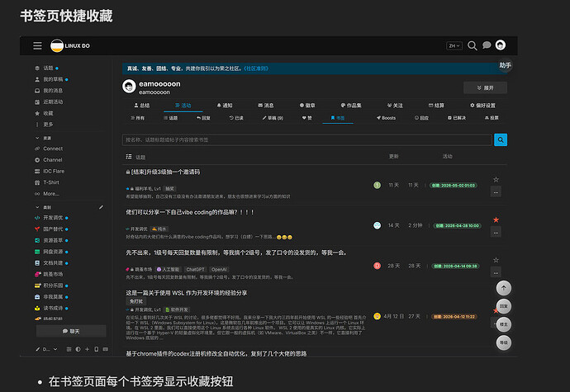Click the scroll-to-top arrow floating button
This screenshot has width=570, height=392.
coord(504,288)
